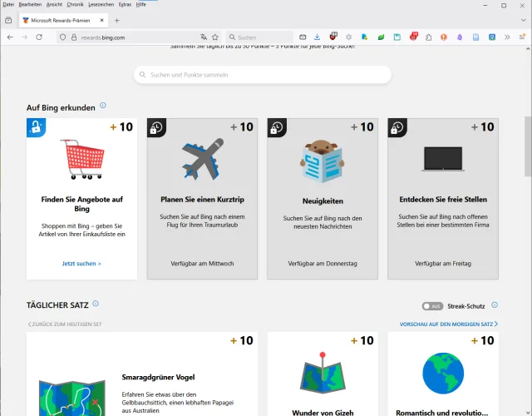Click the Entdecken Sie freie Stellen heading
The image size is (532, 416).
pyautogui.click(x=443, y=200)
